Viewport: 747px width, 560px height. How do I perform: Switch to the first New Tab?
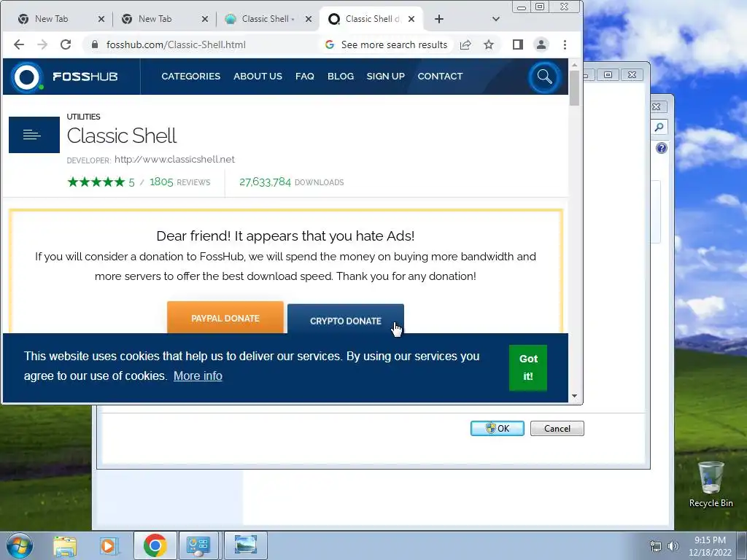(52, 19)
